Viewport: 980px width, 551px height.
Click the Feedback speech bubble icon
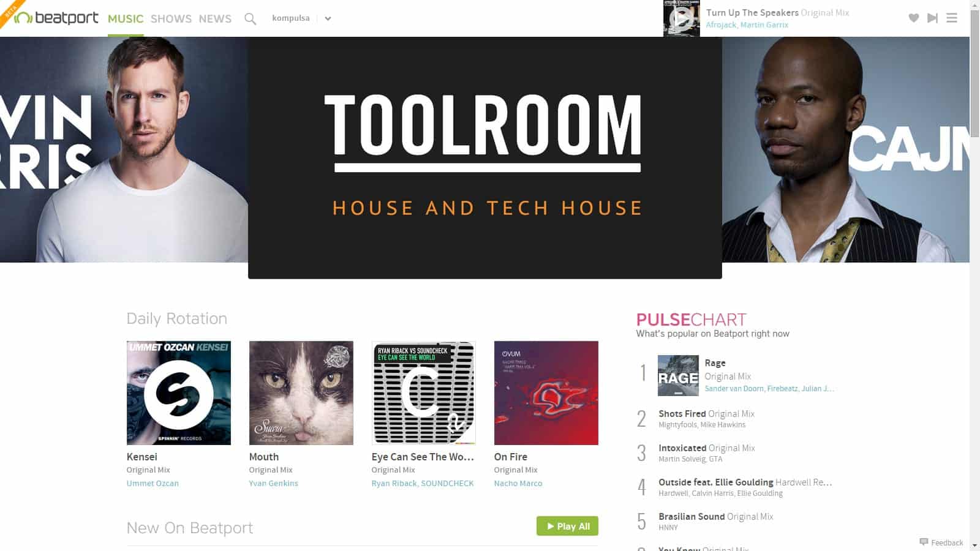[x=924, y=542]
